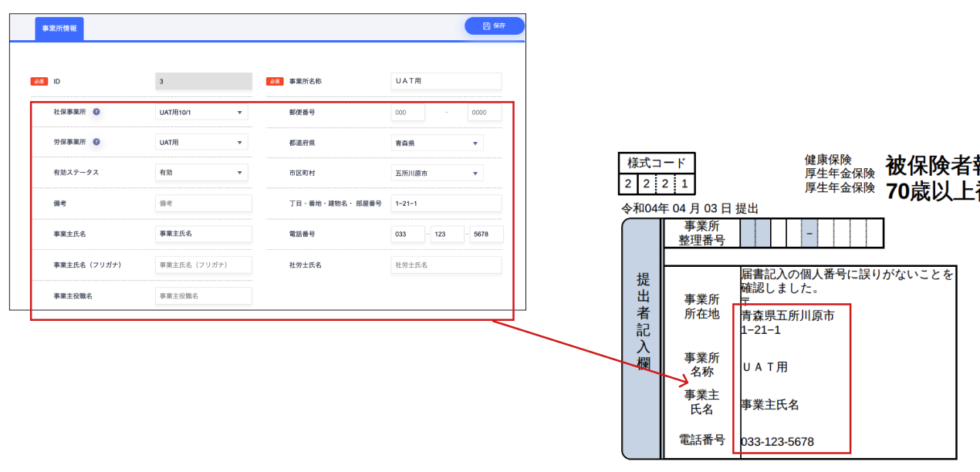
Task: Open the 有効ステータス dropdown
Action: (201, 173)
